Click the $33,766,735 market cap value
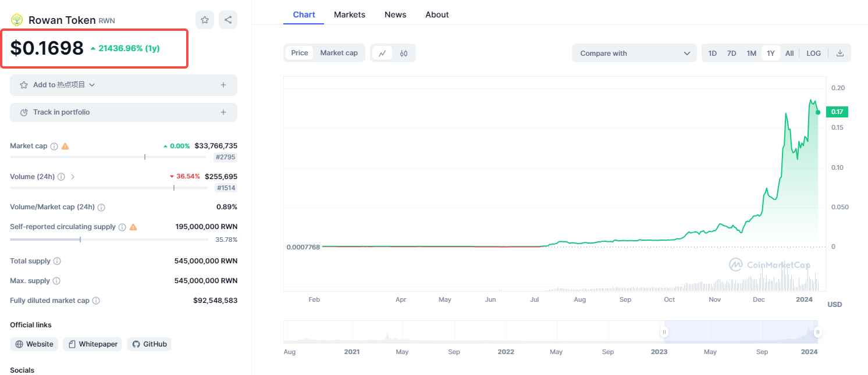Screen dimensions: 868x375 tap(216, 146)
